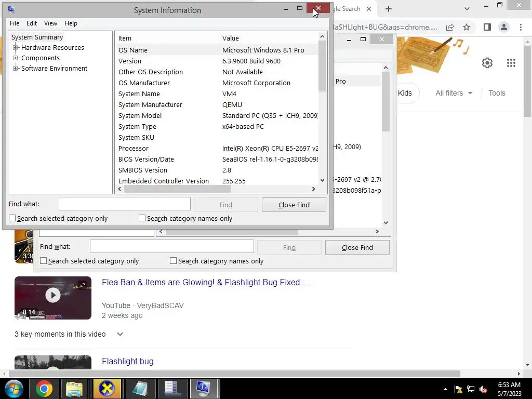Click the Tools button in Google search
Screen dimensions: 532x399
(497, 93)
